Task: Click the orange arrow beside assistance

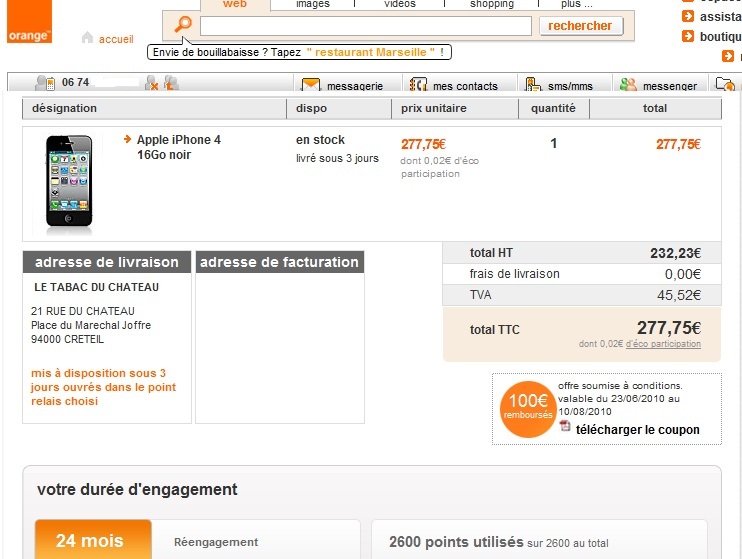Action: coord(688,17)
